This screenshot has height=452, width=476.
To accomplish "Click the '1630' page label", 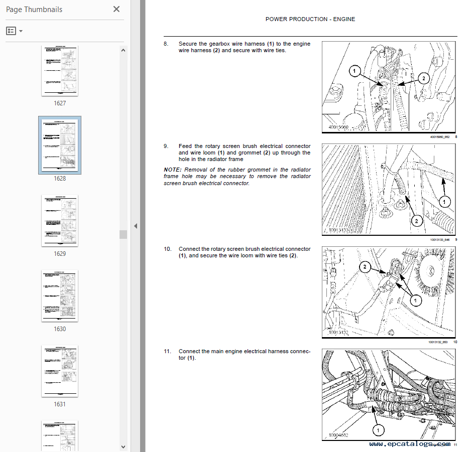I will point(60,329).
